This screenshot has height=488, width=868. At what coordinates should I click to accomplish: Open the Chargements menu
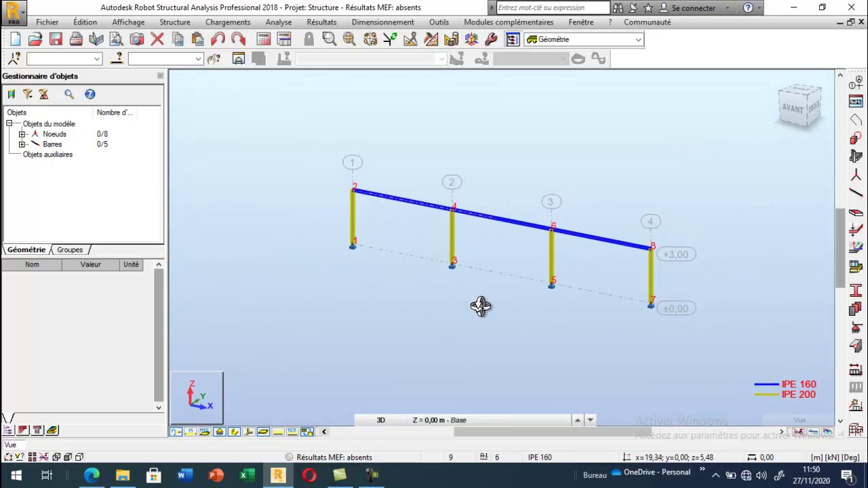click(x=228, y=22)
